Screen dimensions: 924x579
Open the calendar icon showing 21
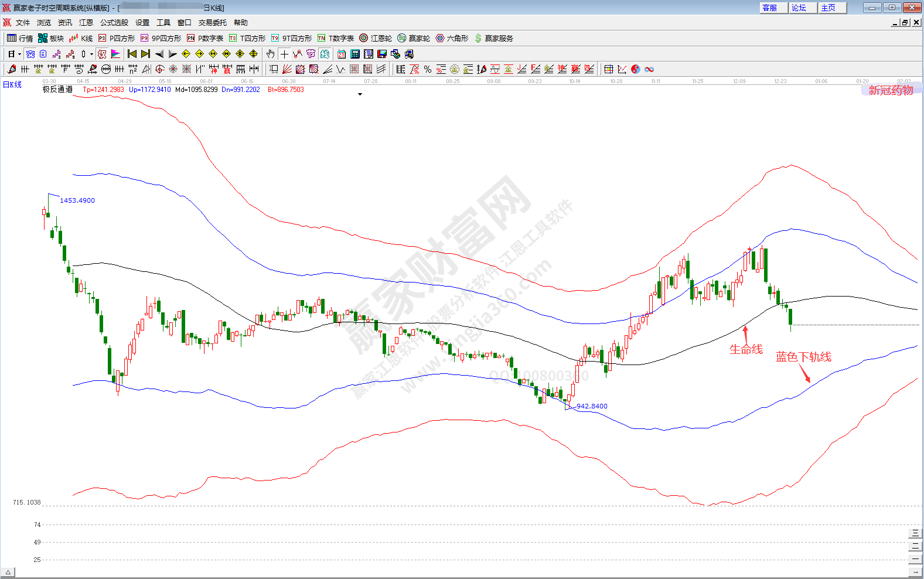(x=342, y=54)
